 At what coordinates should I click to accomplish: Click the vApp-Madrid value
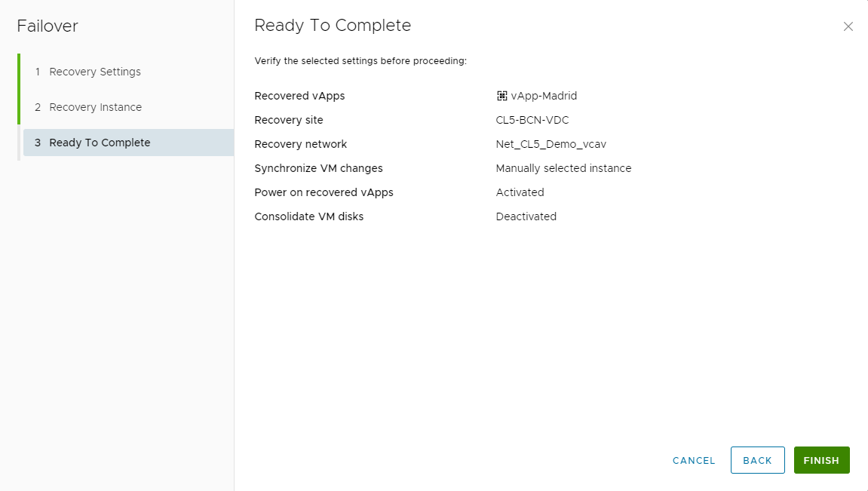click(x=544, y=96)
